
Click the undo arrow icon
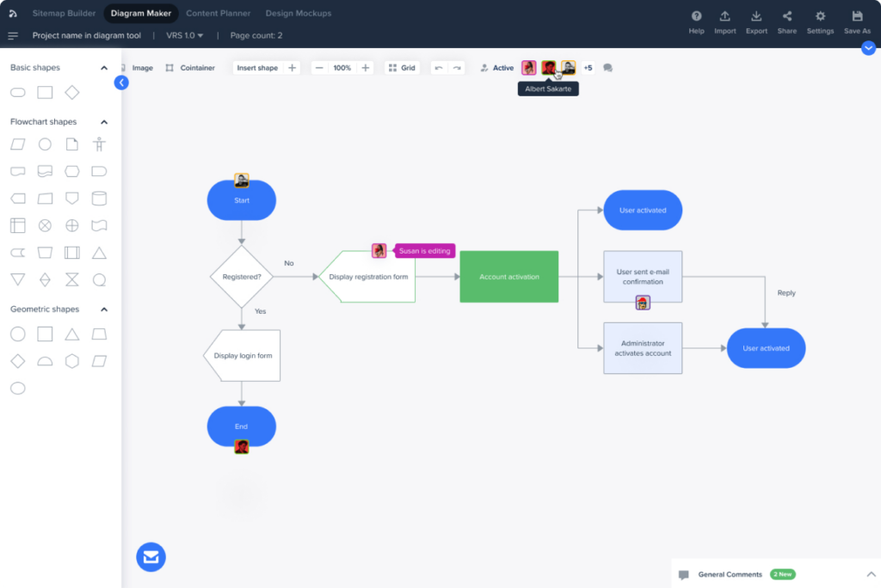point(437,67)
